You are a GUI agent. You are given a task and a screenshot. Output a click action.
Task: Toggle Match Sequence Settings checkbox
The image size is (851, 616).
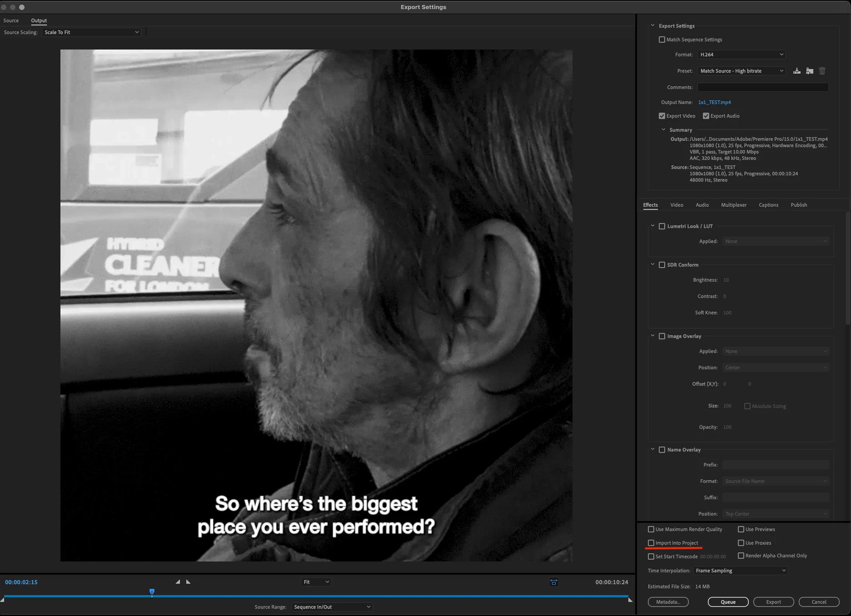[662, 40]
